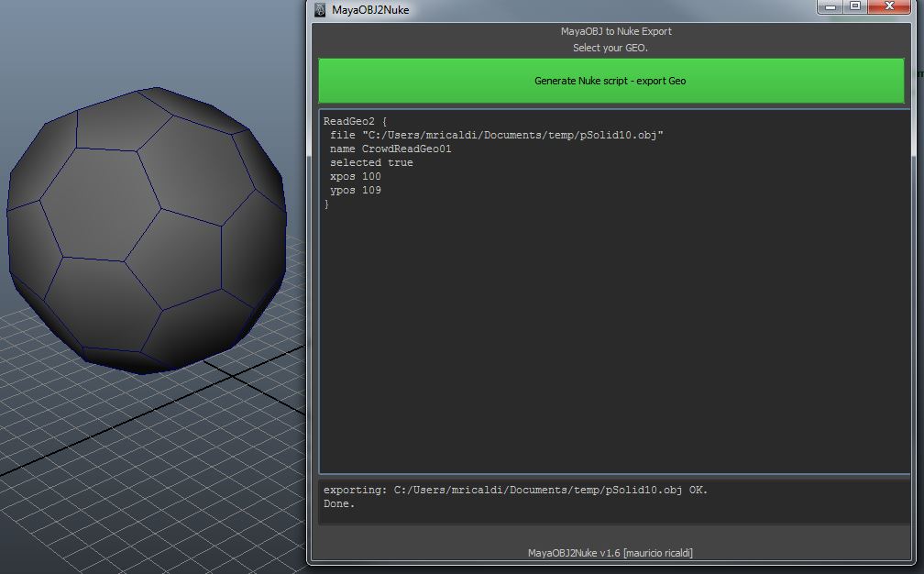Screen dimensions: 924x574
Task: Select the soccer ball polygon mesh in Maya viewport
Action: pyautogui.click(x=146, y=230)
